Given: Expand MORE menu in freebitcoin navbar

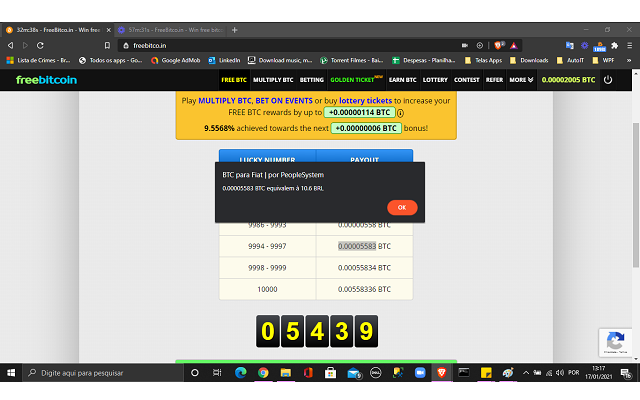Looking at the screenshot, I should (x=521, y=80).
